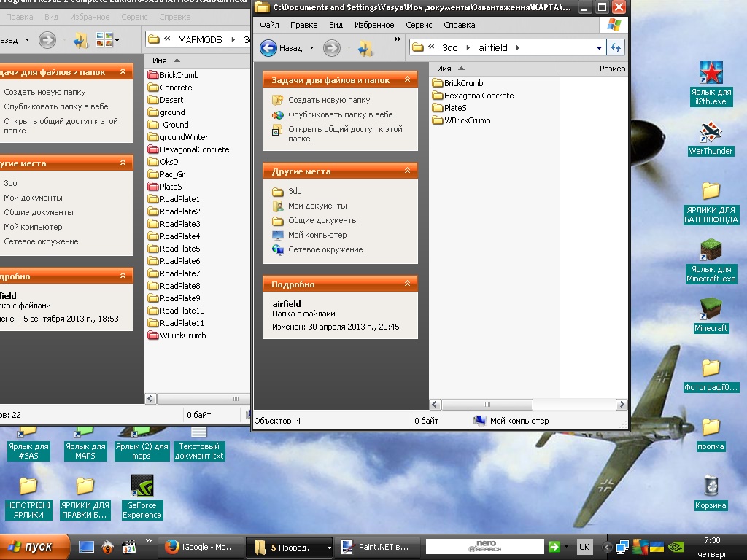Click Мои документы link in Другие места
The width and height of the screenshot is (747, 560).
click(317, 206)
